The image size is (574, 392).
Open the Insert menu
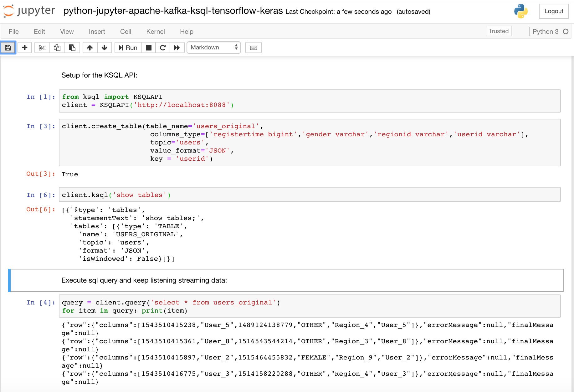[x=97, y=32]
